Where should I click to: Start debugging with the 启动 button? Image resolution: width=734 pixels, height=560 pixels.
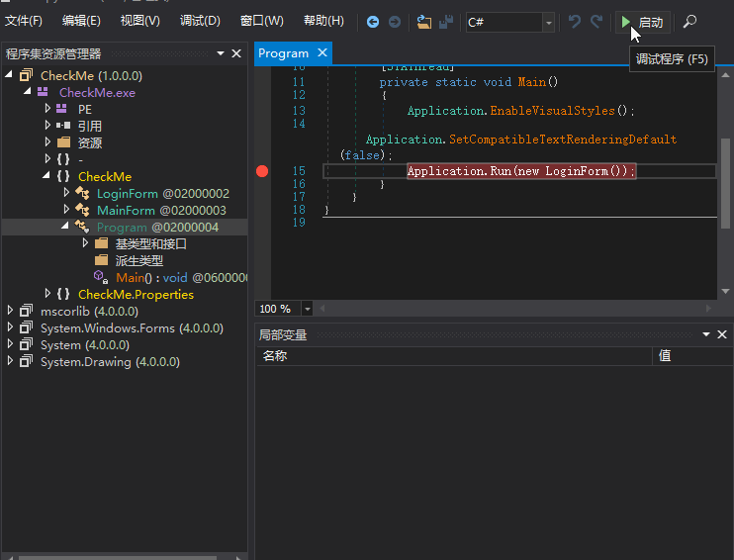pos(643,22)
